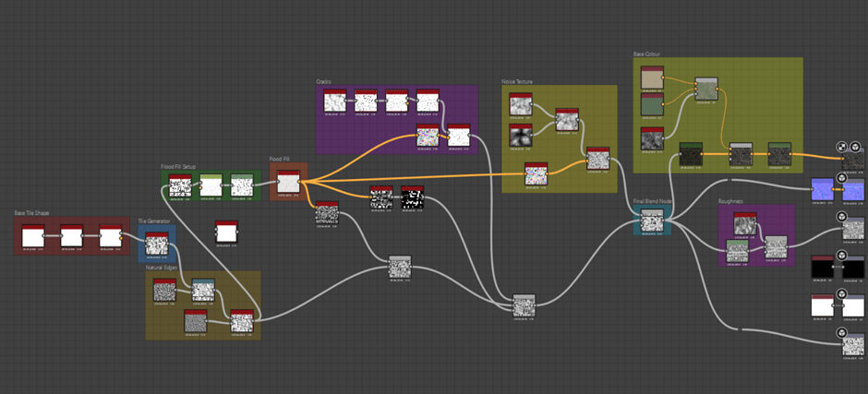868x394 pixels.
Task: Click the 2D view checker badge above base colour output
Action: (842, 147)
